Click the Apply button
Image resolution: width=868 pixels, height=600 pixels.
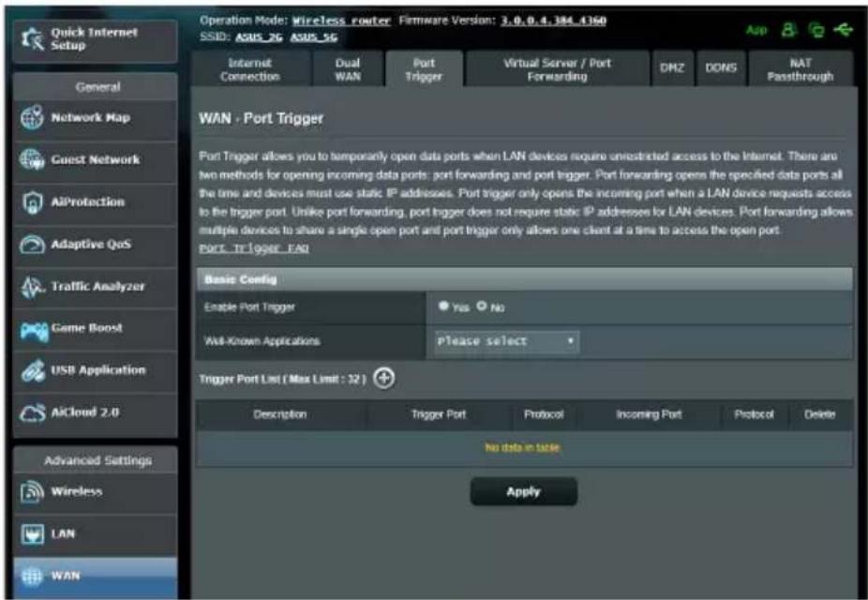tap(524, 491)
